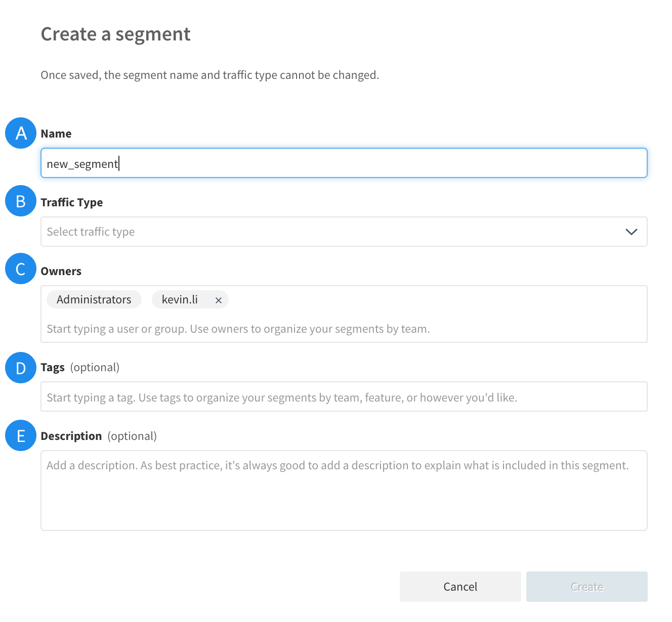This screenshot has width=672, height=622.
Task: Click the Create button
Action: (x=587, y=587)
